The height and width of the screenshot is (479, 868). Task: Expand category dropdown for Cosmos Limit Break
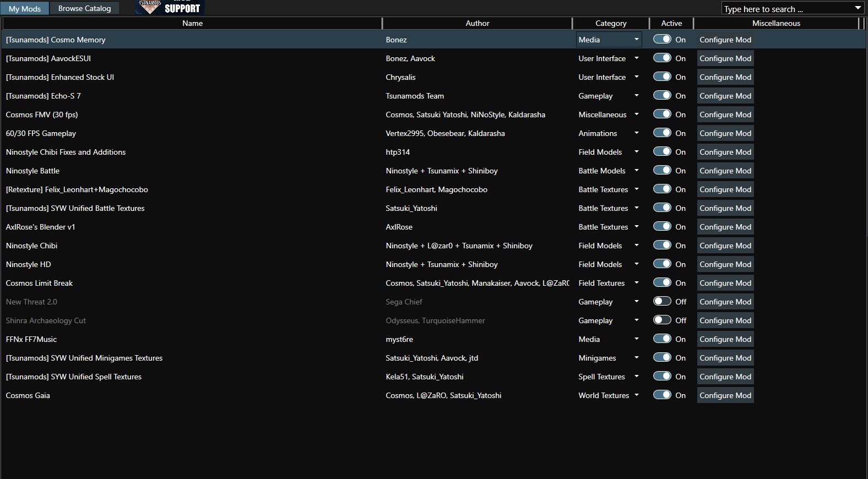tap(609, 283)
